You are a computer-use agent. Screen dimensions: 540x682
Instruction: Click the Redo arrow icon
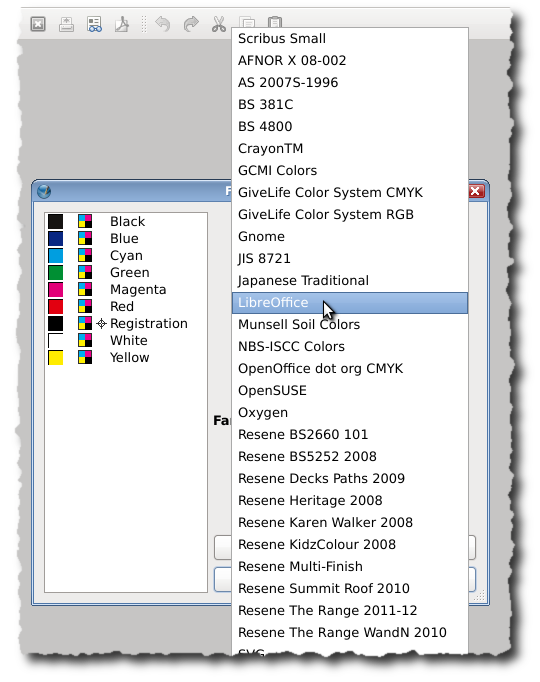click(x=191, y=24)
